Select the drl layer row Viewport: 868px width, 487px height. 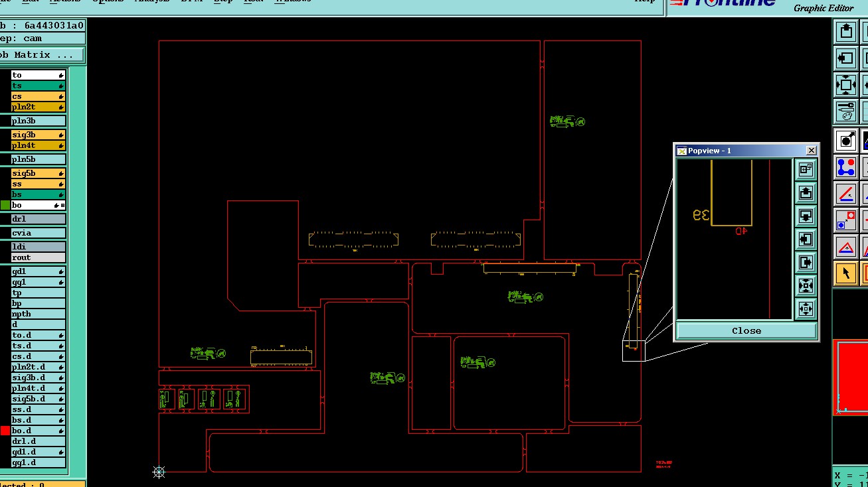click(x=39, y=219)
